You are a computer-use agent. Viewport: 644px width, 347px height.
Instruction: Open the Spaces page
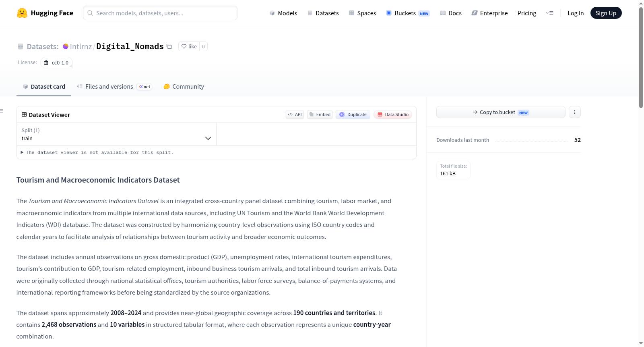[x=363, y=13]
